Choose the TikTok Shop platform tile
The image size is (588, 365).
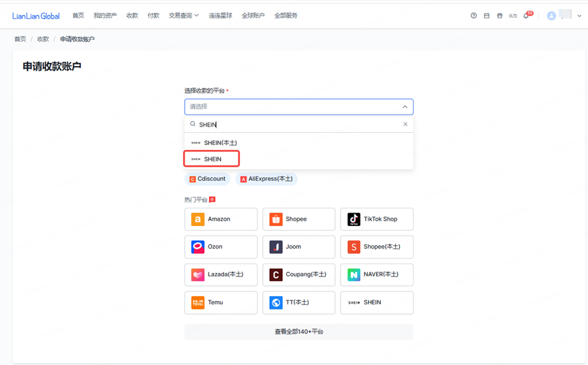pyautogui.click(x=377, y=219)
